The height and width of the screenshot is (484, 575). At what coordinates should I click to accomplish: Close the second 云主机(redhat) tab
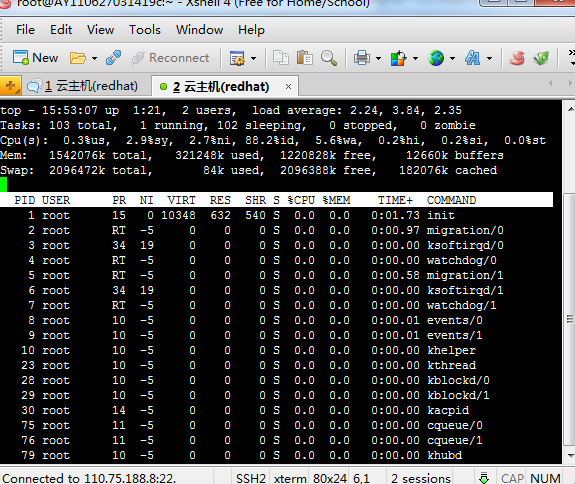coord(289,87)
